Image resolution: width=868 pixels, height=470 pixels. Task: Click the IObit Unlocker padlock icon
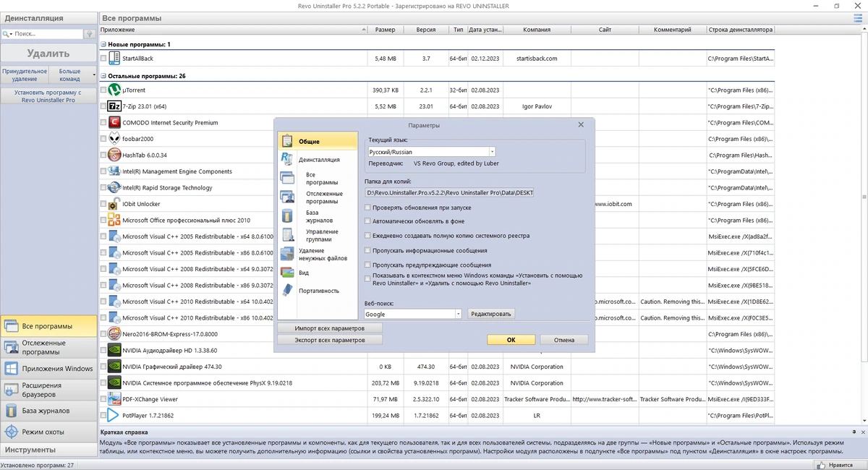pos(114,204)
